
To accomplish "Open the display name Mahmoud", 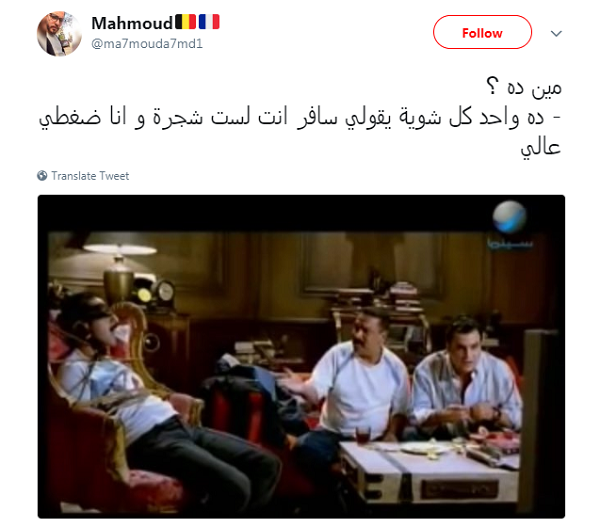I will point(132,23).
